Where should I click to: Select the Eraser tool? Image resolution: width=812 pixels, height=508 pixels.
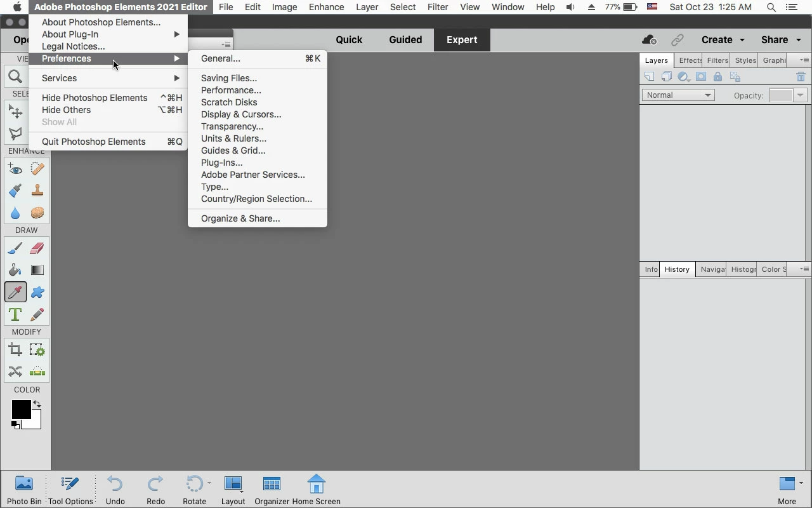point(37,248)
